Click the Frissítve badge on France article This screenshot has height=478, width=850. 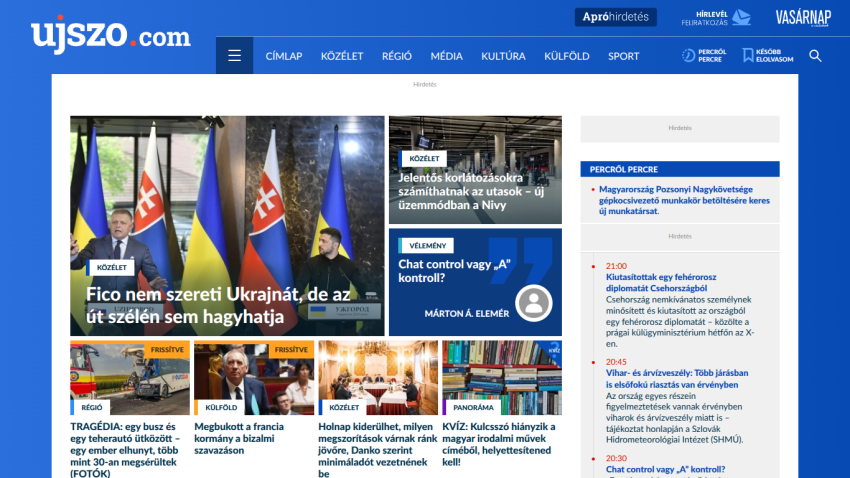(291, 350)
